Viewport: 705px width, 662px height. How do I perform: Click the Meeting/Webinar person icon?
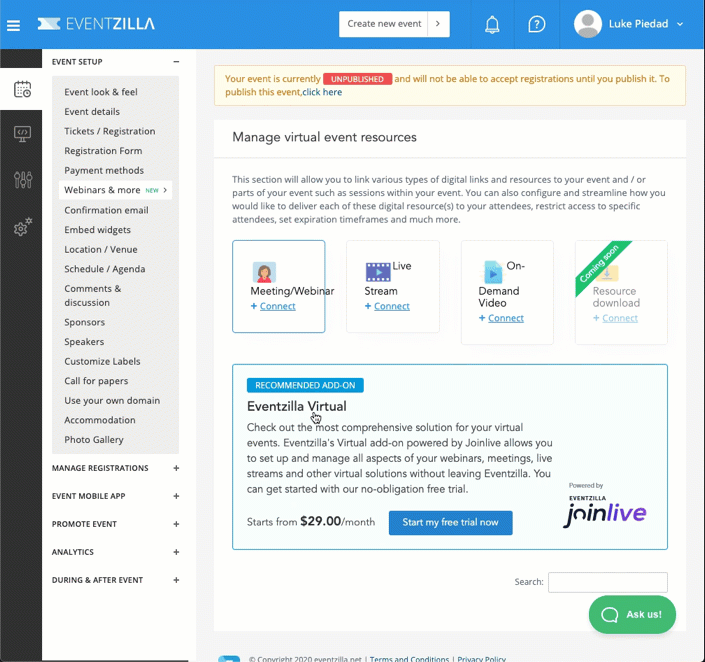[x=264, y=272]
